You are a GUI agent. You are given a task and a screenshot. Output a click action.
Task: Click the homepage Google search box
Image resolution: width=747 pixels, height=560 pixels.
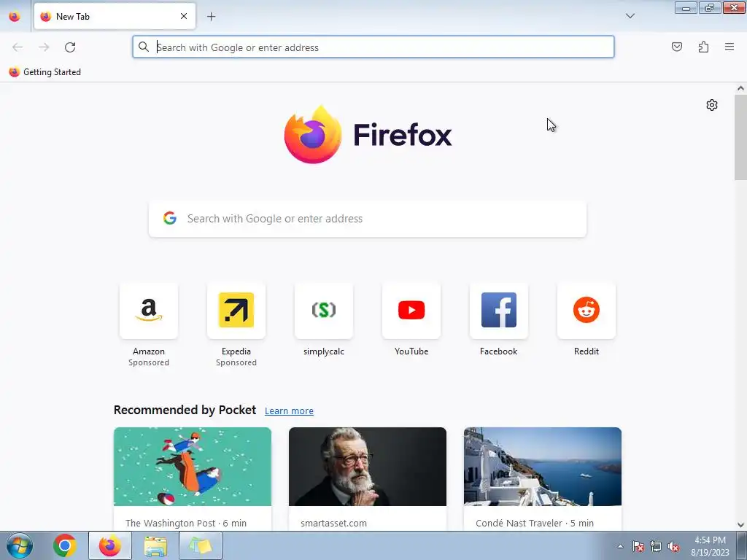(x=368, y=219)
